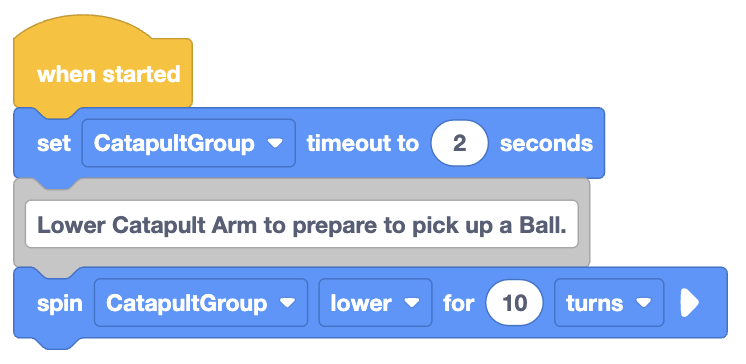
Task: Click the small arrow next to lower
Action: [x=412, y=303]
